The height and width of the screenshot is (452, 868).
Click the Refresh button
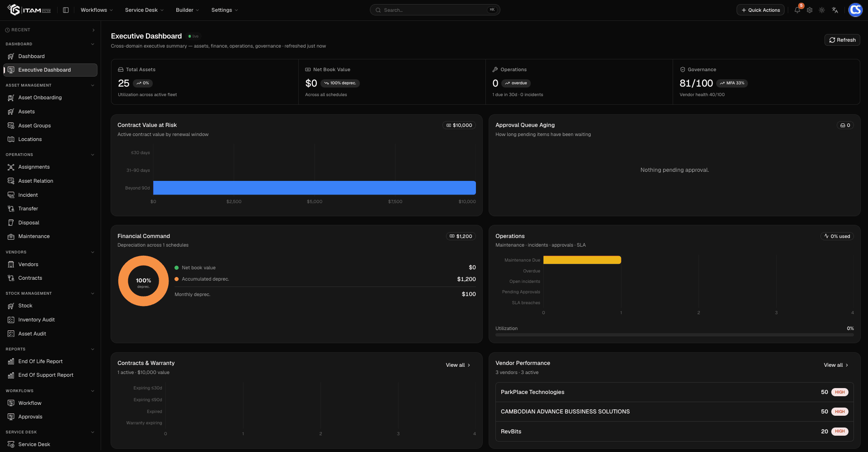tap(842, 40)
